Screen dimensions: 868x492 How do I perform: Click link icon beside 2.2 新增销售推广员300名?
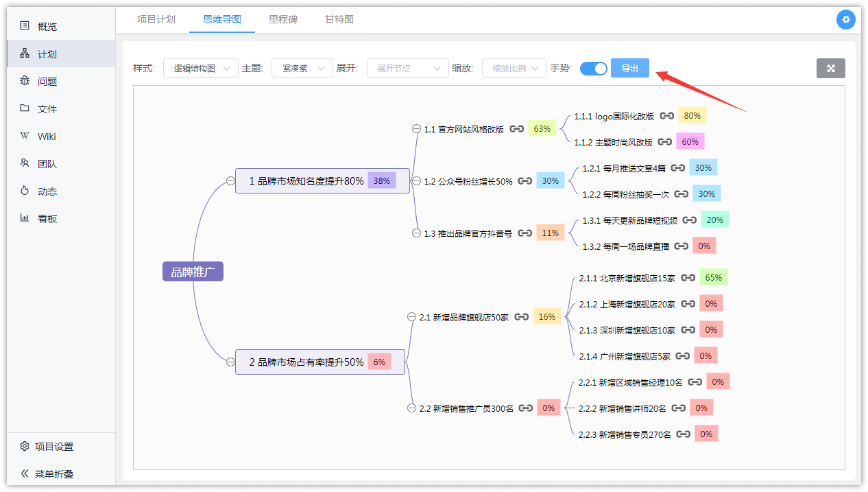click(526, 408)
